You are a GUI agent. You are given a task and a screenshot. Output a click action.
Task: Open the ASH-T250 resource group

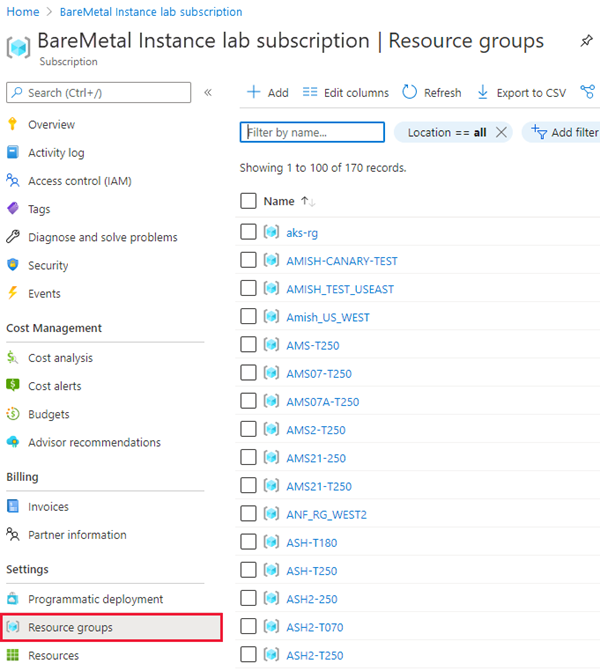(312, 571)
